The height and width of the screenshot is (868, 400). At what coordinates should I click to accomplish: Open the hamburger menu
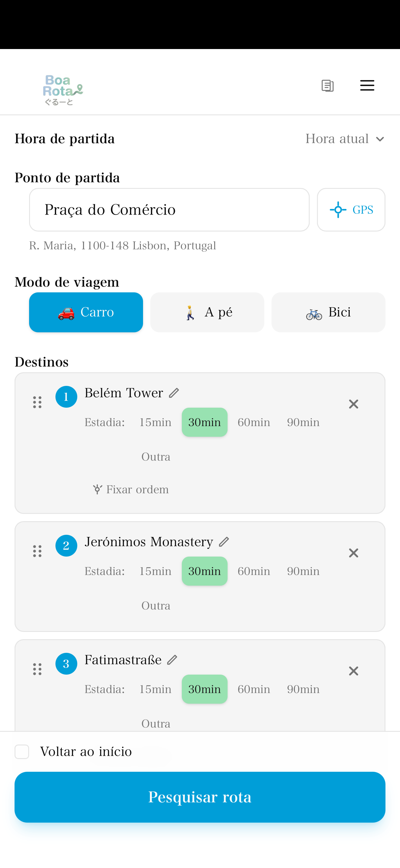(x=367, y=86)
